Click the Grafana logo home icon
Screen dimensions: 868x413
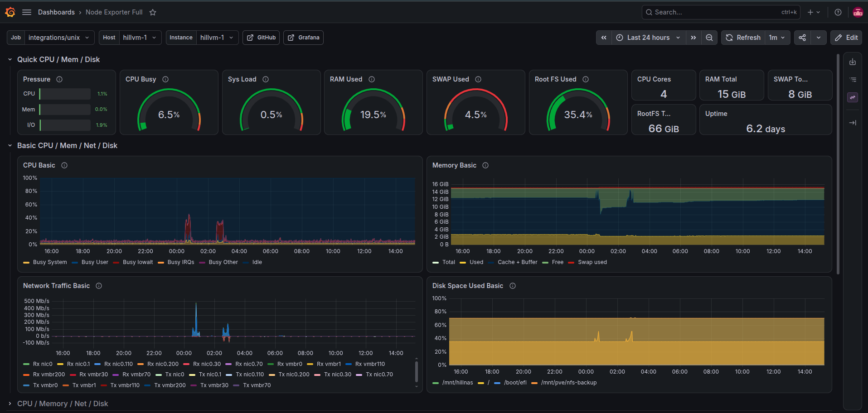(10, 12)
